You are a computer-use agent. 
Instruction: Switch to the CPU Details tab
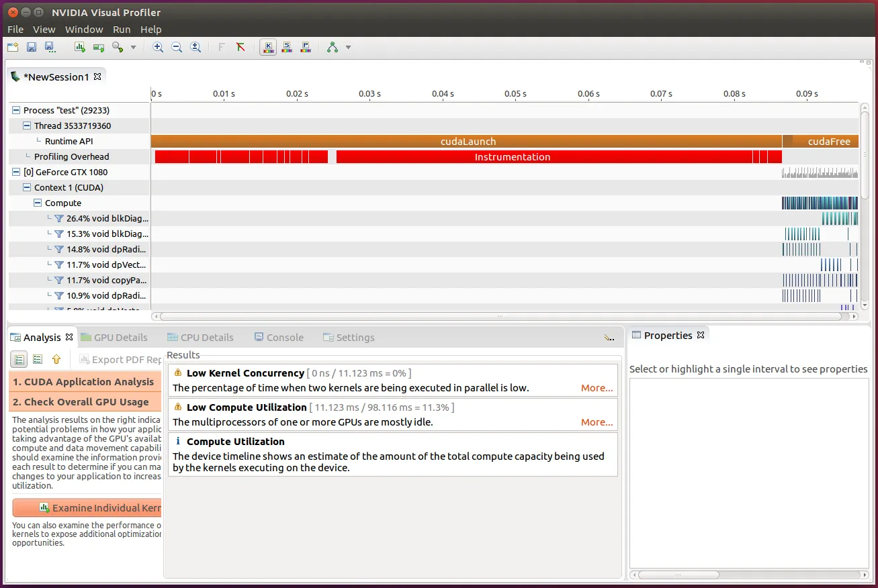pyautogui.click(x=200, y=337)
